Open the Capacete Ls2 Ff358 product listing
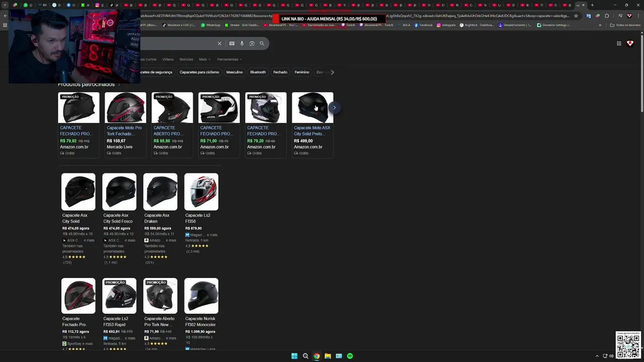The width and height of the screenshot is (644, 362). tap(201, 214)
